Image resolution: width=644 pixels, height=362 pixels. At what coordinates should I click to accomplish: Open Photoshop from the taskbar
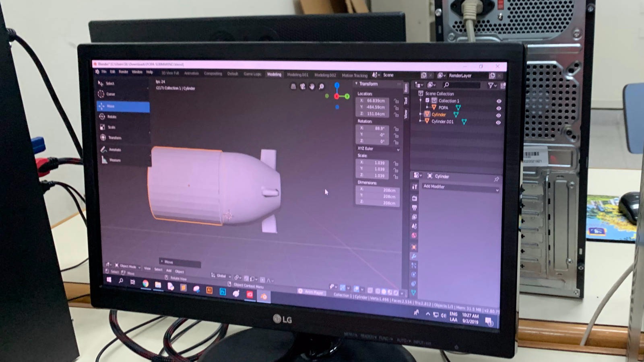coord(223,292)
